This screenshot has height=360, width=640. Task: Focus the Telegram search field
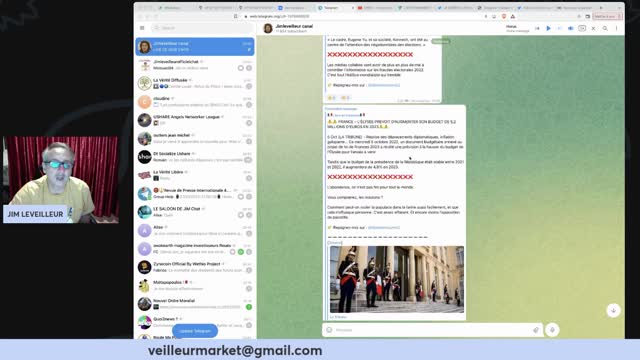(x=202, y=28)
